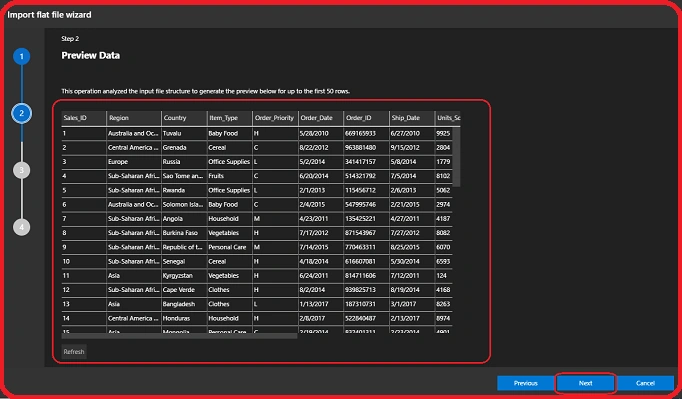The height and width of the screenshot is (399, 682).
Task: Select the Sales_ID column header
Action: (84, 118)
